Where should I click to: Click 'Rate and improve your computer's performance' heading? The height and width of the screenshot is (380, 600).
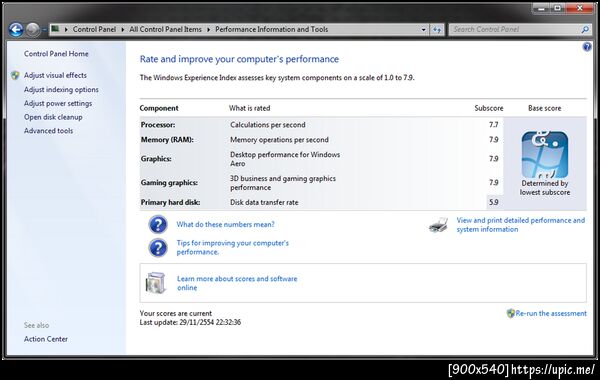pos(239,59)
